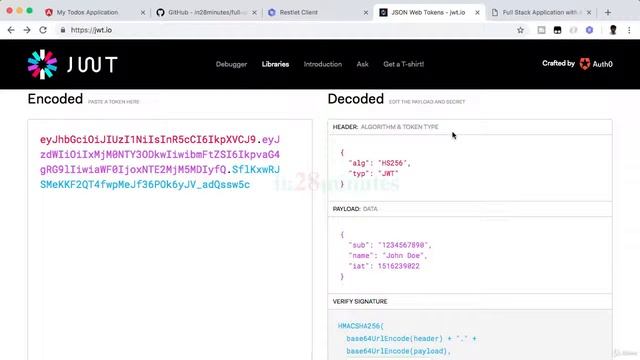This screenshot has width=640, height=360.
Task: Close the My Todos Application tab
Action: 143,13
